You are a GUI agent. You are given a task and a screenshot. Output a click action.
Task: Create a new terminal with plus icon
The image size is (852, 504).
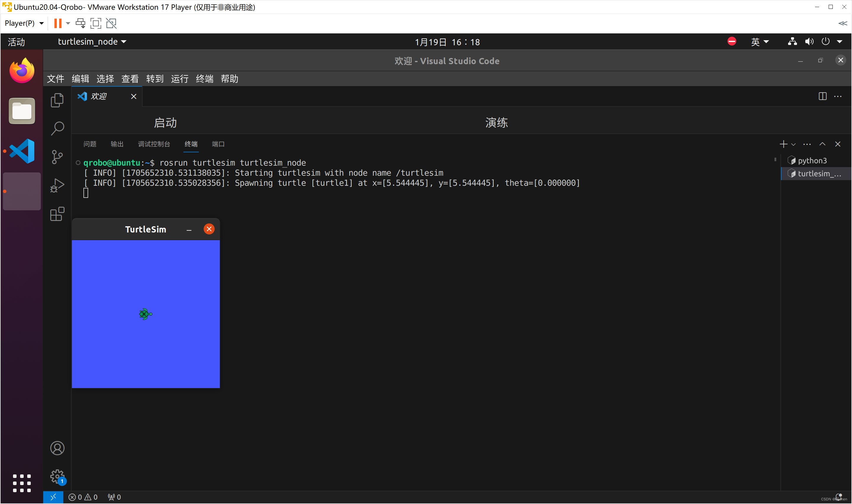(783, 144)
